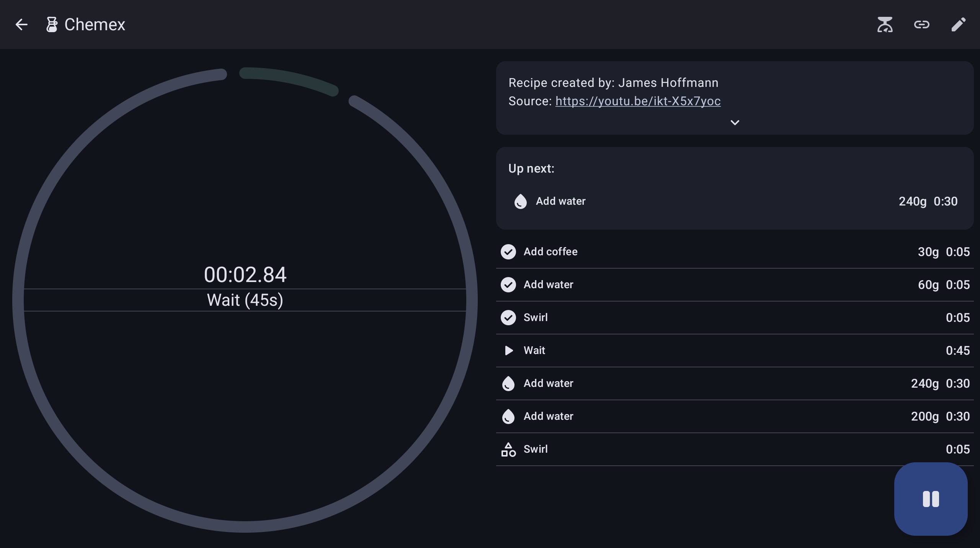The image size is (980, 548).
Task: Pause the brew timer
Action: click(931, 499)
